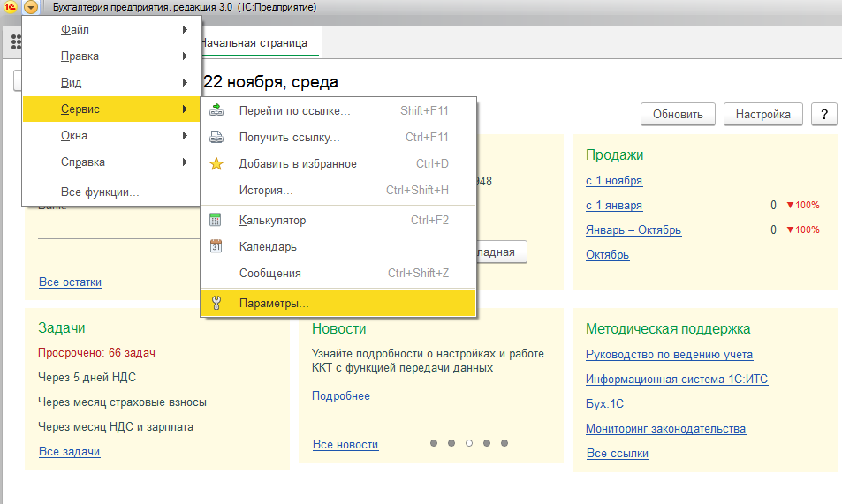
Task: Expand the Правка submenu arrow
Action: pos(185,56)
